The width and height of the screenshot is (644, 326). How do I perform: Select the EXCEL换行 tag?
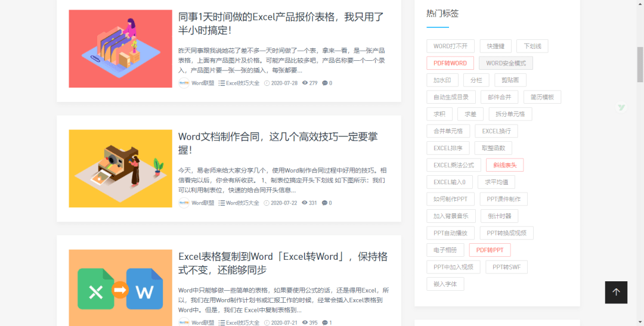point(497,131)
